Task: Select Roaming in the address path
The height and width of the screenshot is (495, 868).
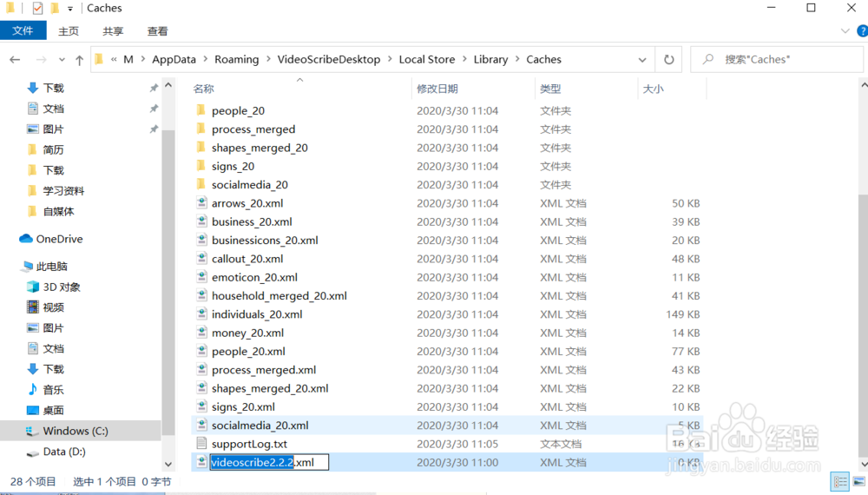Action: (236, 59)
